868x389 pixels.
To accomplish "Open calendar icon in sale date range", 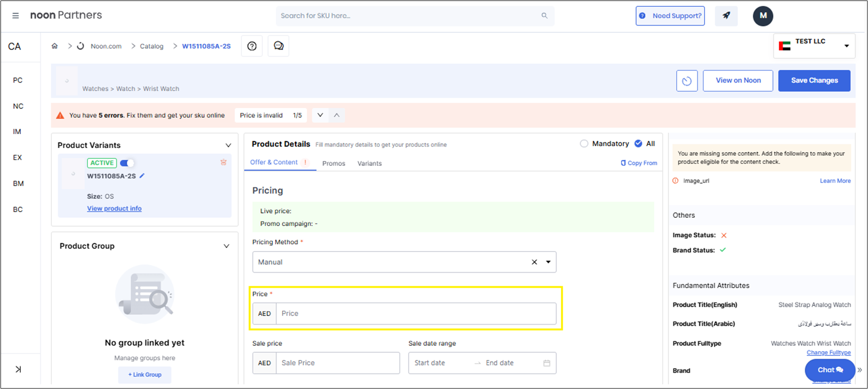I will (x=546, y=363).
